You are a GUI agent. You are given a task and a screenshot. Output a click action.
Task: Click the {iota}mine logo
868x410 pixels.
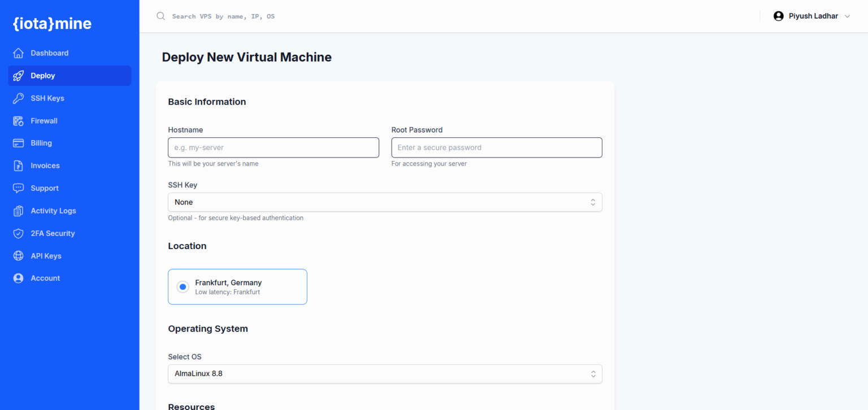tap(52, 24)
